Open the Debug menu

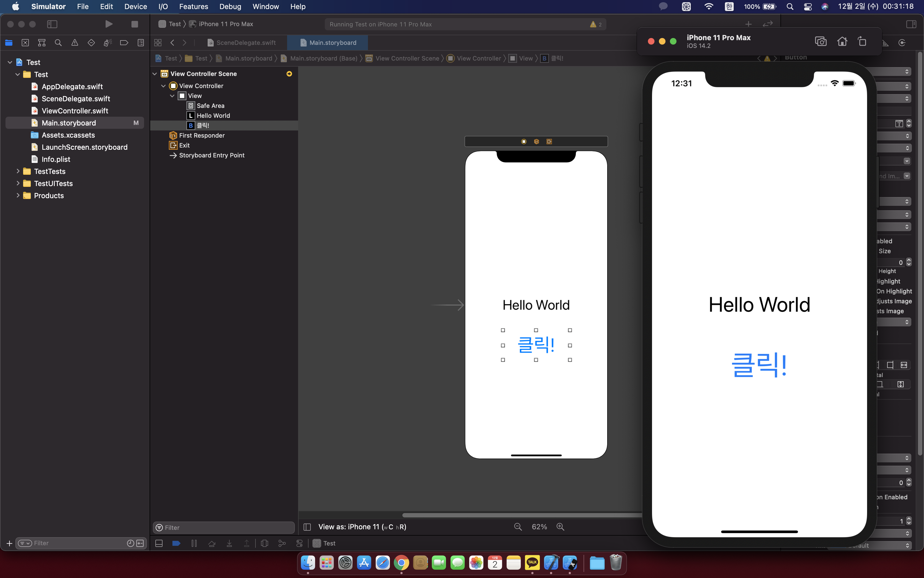[x=230, y=7]
